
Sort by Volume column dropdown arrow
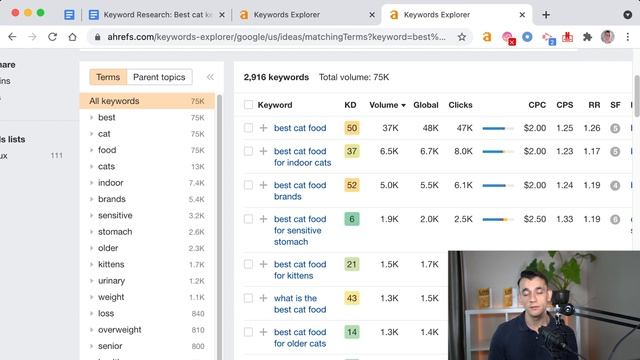[403, 105]
